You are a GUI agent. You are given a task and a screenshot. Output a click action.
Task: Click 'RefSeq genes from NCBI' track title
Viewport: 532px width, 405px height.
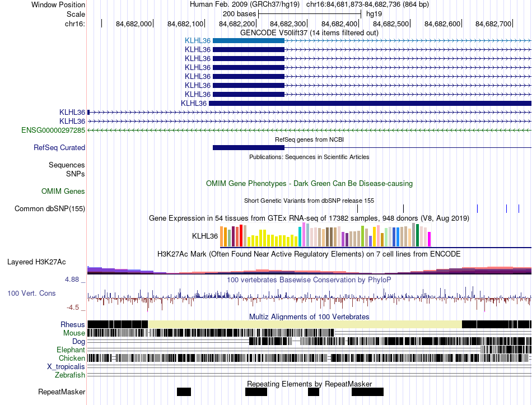point(309,139)
